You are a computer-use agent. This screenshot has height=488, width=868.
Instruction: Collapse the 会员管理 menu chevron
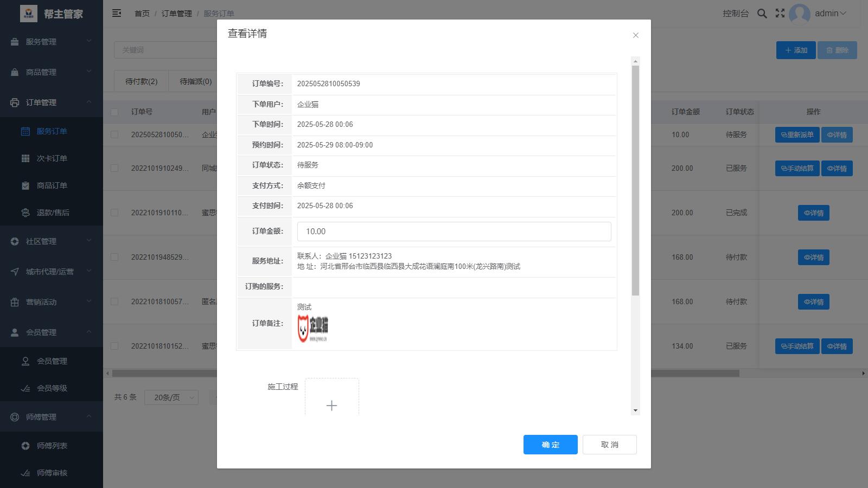click(x=89, y=332)
